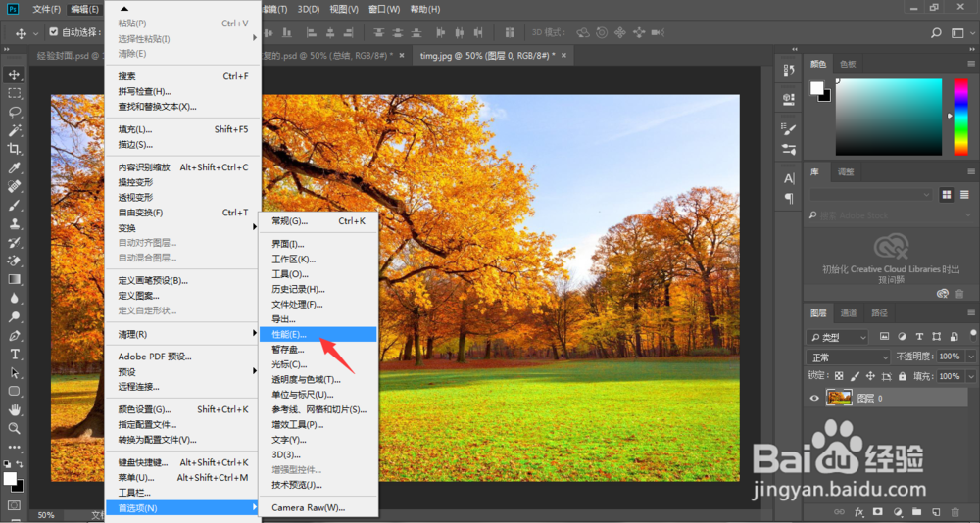
Task: Switch library view to grid
Action: click(x=947, y=195)
